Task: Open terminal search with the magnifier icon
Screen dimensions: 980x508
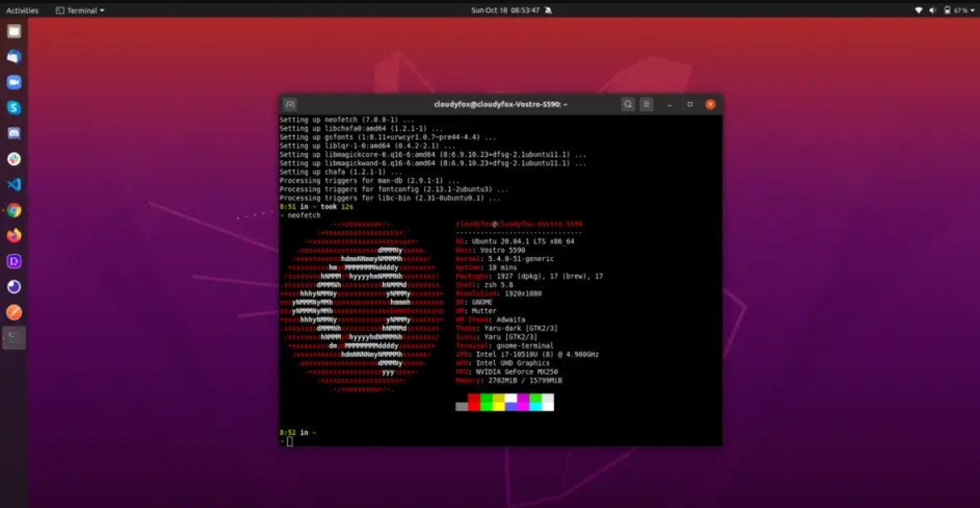Action: tap(628, 105)
